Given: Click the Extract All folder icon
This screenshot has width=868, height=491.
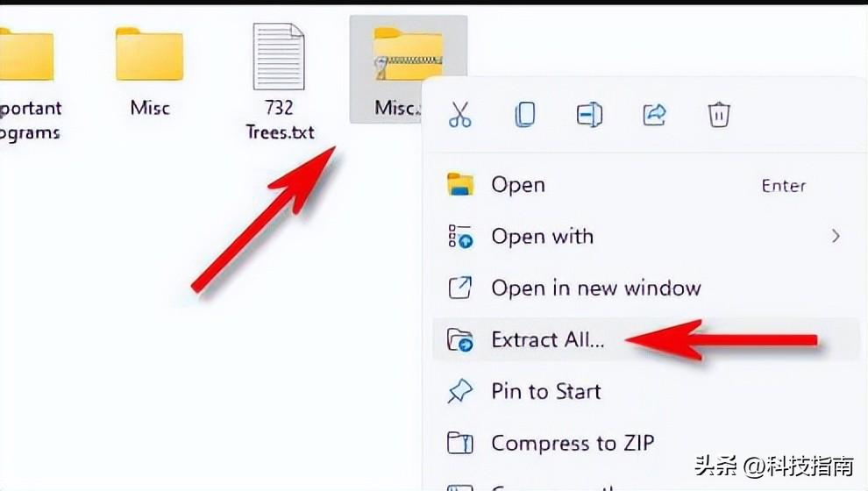Looking at the screenshot, I should 460,339.
